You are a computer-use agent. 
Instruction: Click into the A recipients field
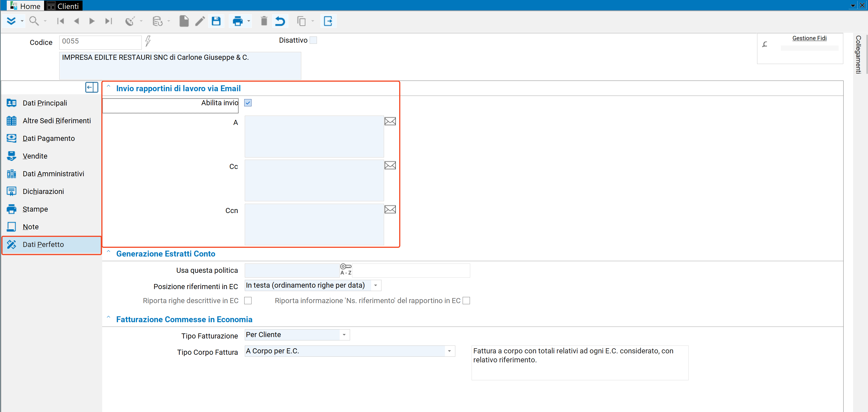point(314,136)
